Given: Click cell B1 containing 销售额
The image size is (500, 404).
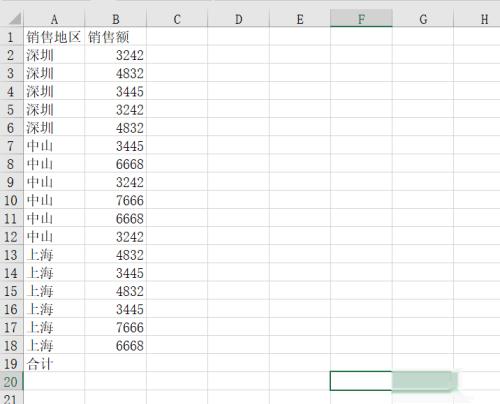Looking at the screenshot, I should pyautogui.click(x=115, y=37).
